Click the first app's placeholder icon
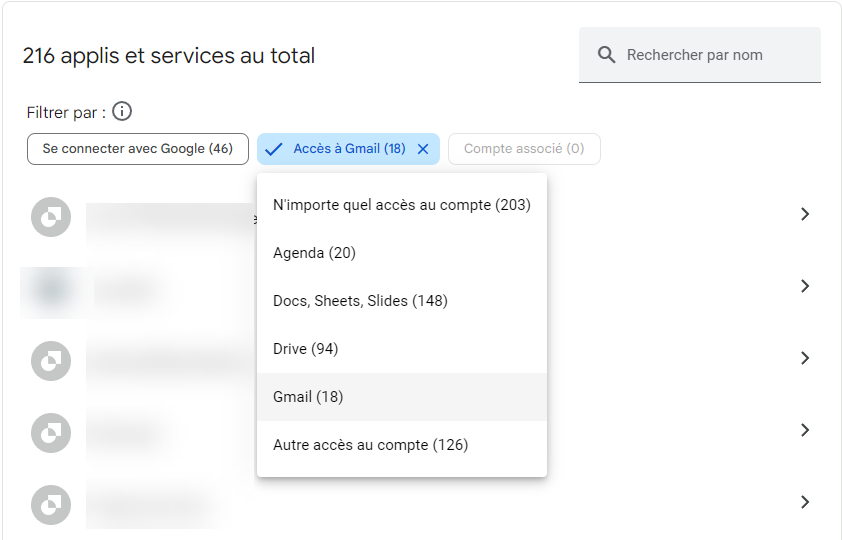 point(51,216)
